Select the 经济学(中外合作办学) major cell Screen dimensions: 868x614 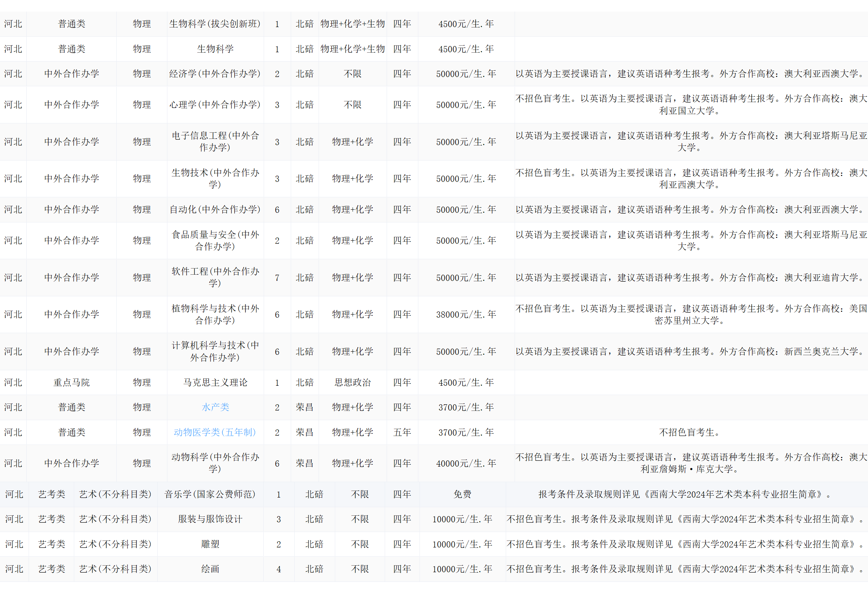(215, 74)
